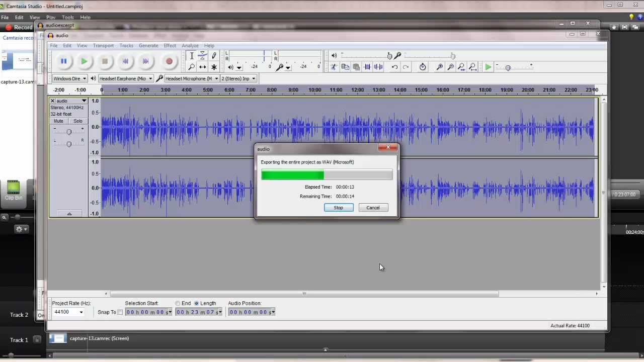Adjust the output volume slider
The height and width of the screenshot is (362, 644).
(389, 56)
